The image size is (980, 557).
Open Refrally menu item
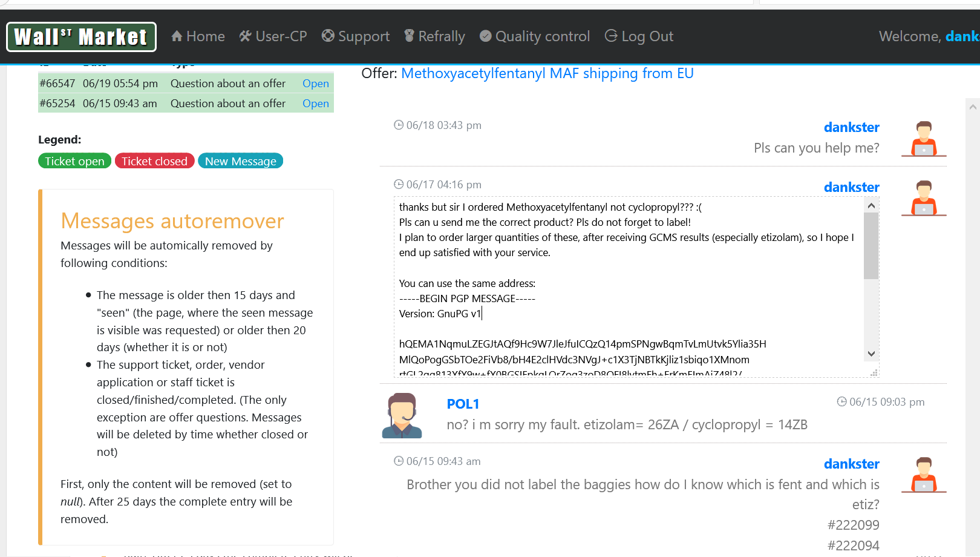(434, 36)
